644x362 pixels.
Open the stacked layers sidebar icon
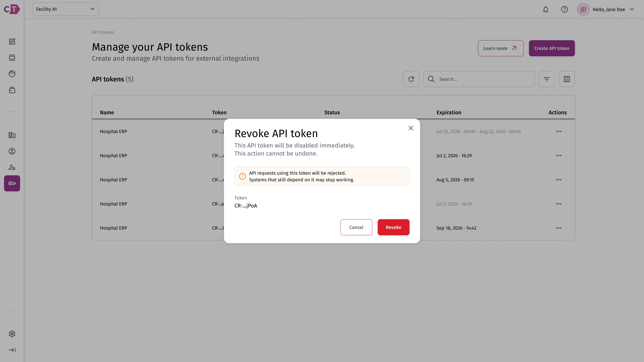tap(12, 58)
